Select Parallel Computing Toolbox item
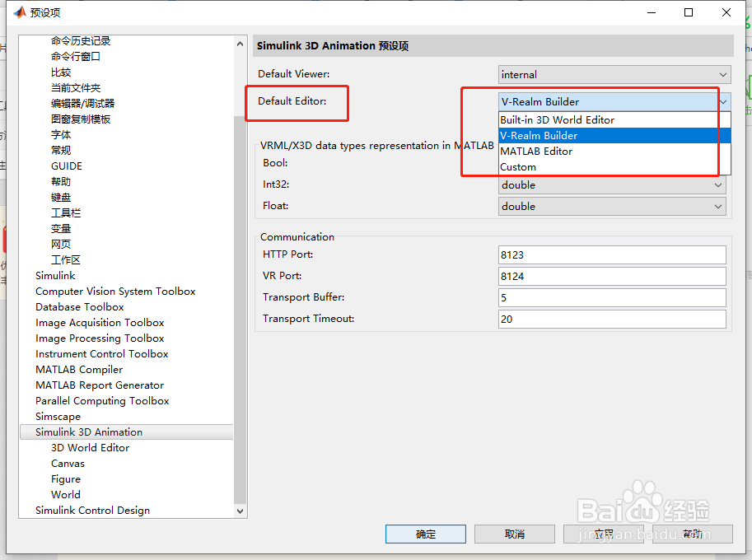This screenshot has width=752, height=560. (x=102, y=401)
